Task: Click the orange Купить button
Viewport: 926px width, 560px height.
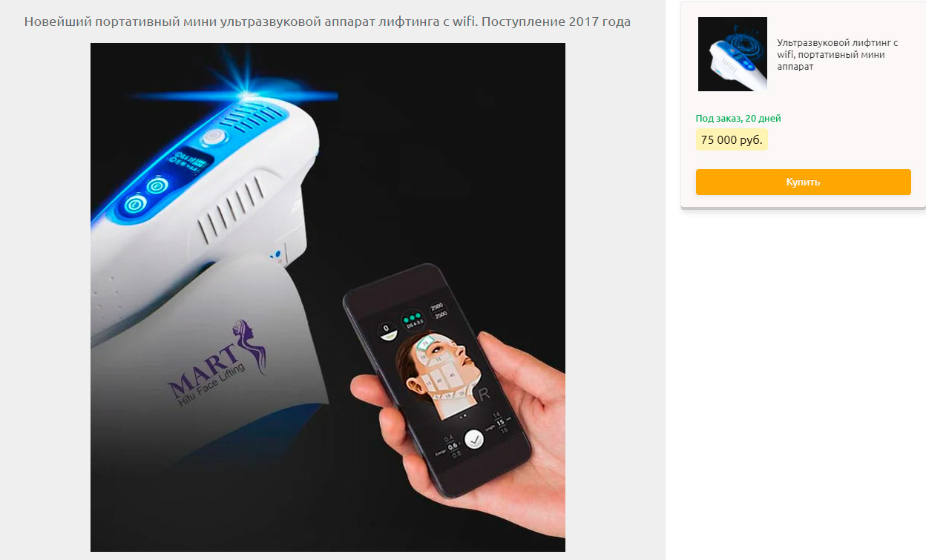Action: [x=803, y=182]
